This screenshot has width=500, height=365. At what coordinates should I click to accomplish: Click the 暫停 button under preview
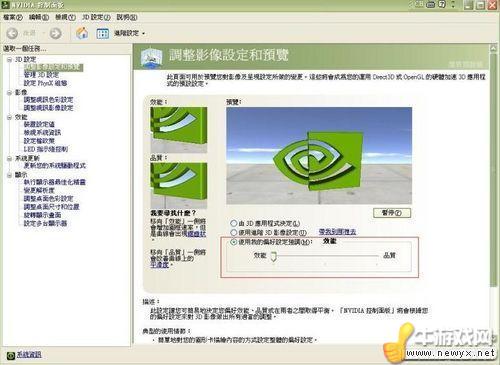(x=392, y=213)
